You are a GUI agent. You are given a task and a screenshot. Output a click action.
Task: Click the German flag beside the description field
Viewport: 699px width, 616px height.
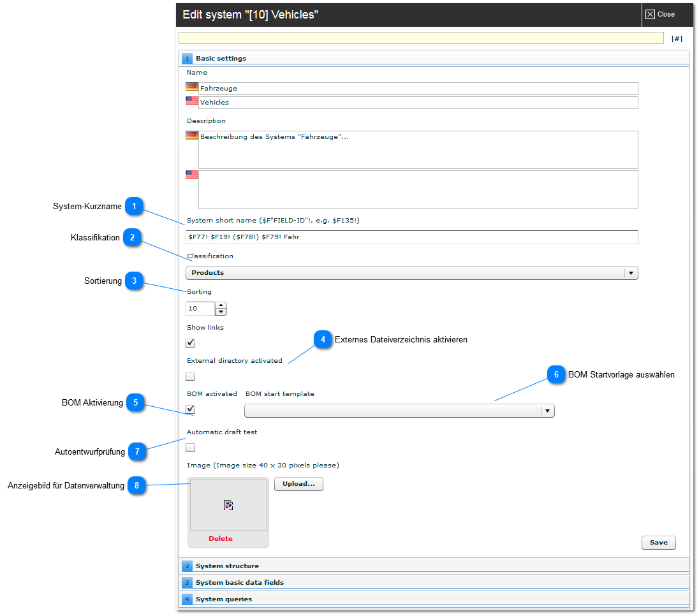[192, 135]
